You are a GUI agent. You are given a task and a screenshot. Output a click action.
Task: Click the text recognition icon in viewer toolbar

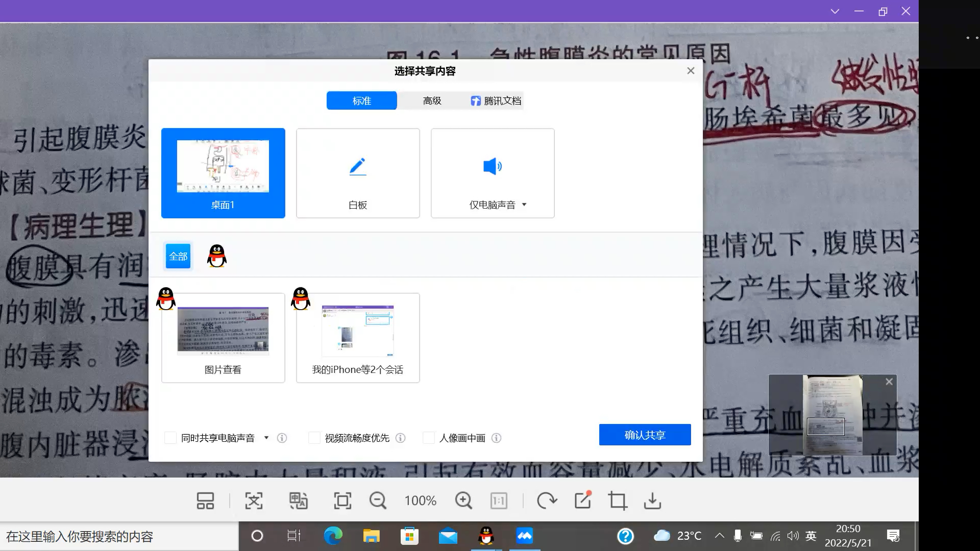tap(254, 501)
